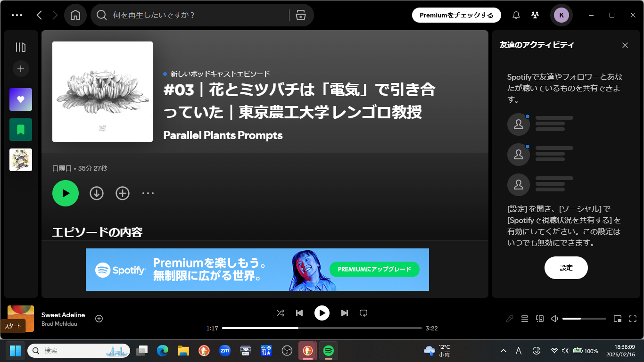Open the app three-dot menu top-left
Screen dimensions: 644x362
click(x=17, y=15)
